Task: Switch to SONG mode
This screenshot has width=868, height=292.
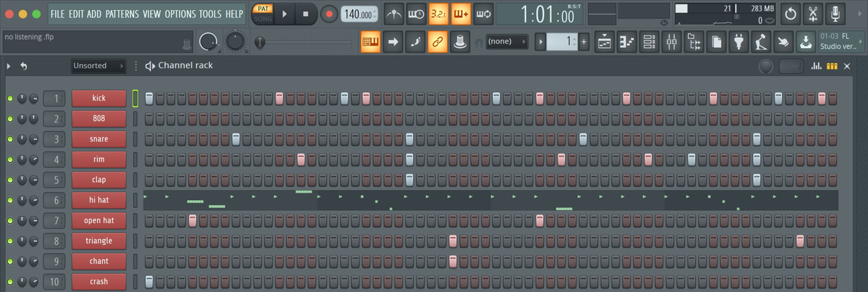Action: click(263, 18)
